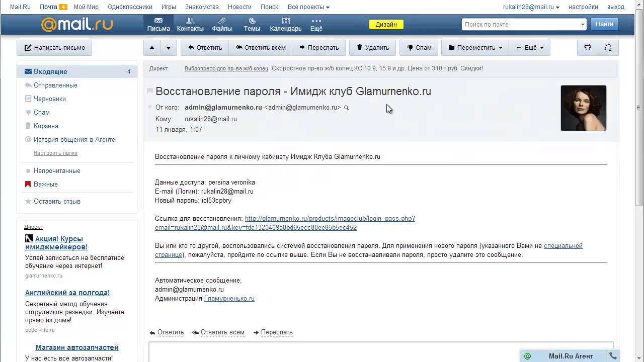Click the yellow Дизайн button
Viewport: 644px width, 362px height.
point(386,24)
